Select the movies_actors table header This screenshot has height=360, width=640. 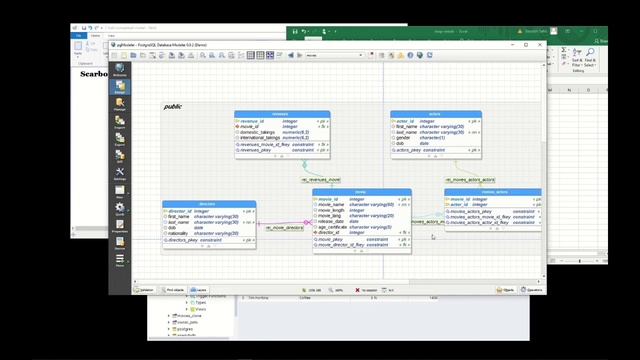click(x=493, y=192)
